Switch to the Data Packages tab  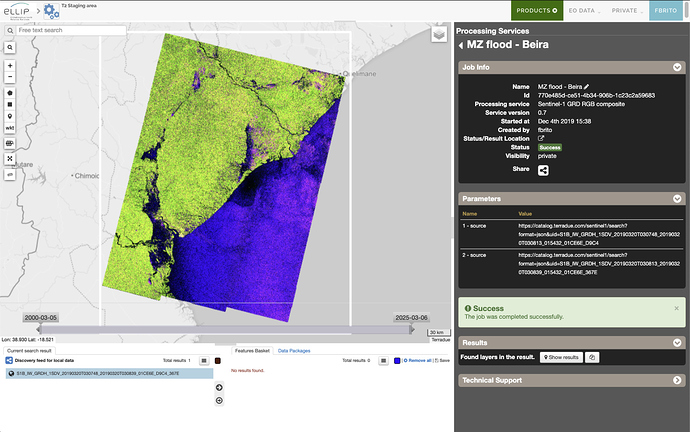click(x=294, y=351)
